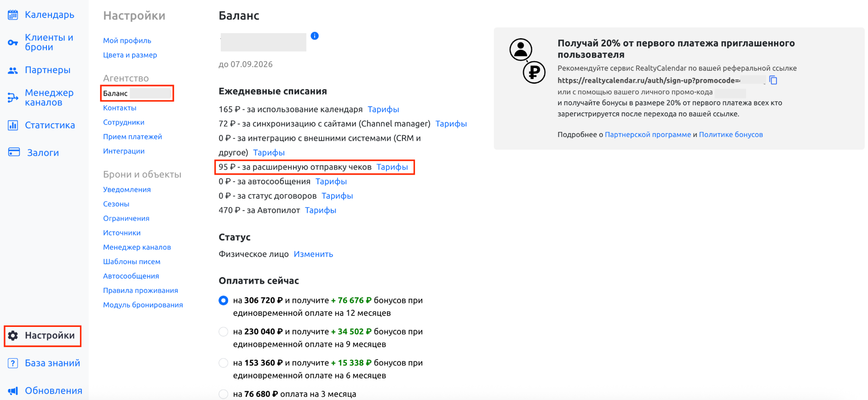Select the 9-month payment of 230 040 ₽
868x400 pixels.
223,331
